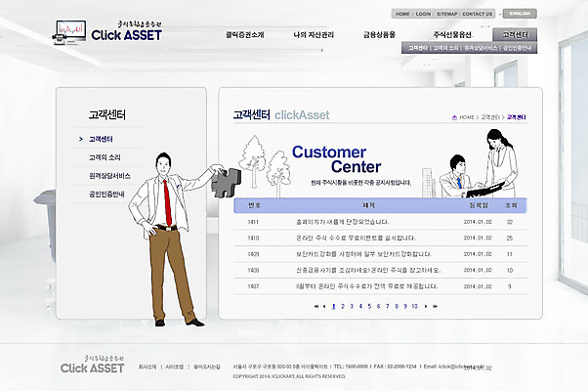Click the 제목 column header
The height and width of the screenshot is (391, 588).
369,205
